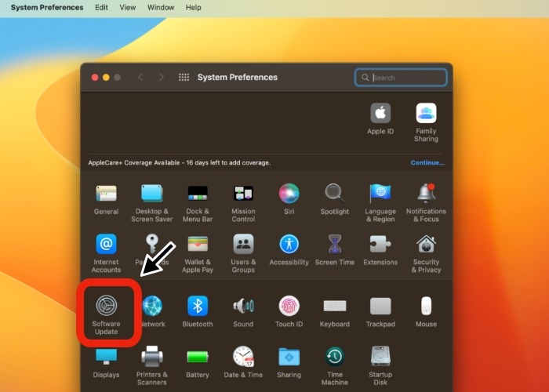549x392 pixels.
Task: Close the System Preferences window
Action: coord(95,78)
